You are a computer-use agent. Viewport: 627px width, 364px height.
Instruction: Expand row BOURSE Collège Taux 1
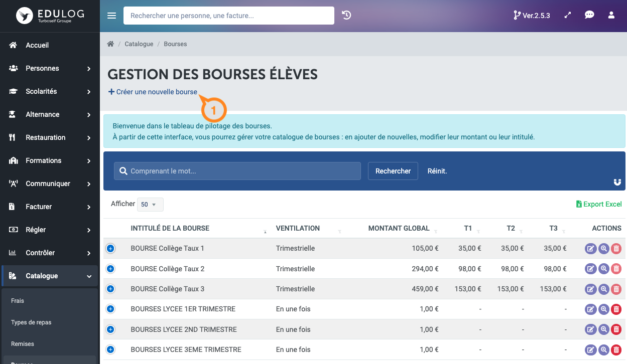[x=110, y=248]
